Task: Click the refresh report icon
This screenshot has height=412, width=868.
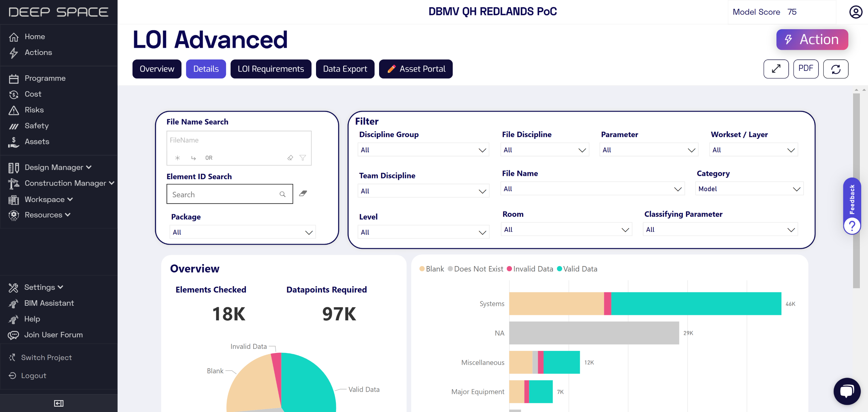Action: (x=835, y=69)
